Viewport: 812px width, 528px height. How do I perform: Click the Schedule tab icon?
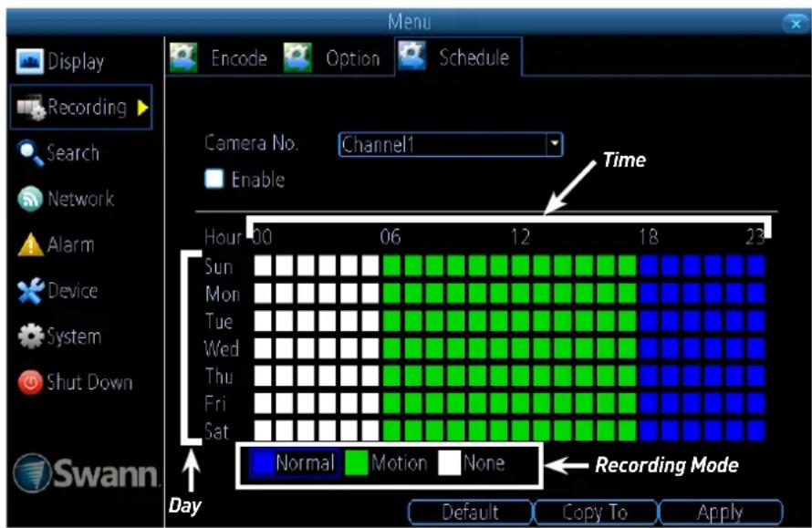[x=411, y=56]
